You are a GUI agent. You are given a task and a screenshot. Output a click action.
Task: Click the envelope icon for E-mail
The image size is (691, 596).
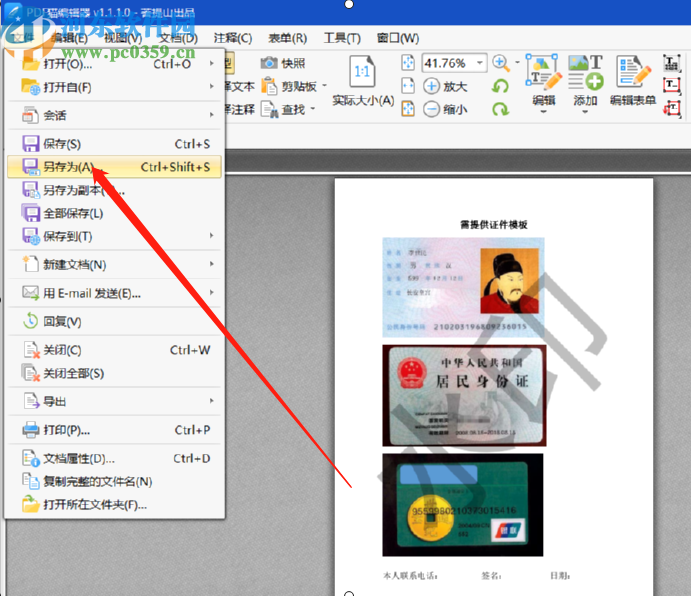[31, 293]
